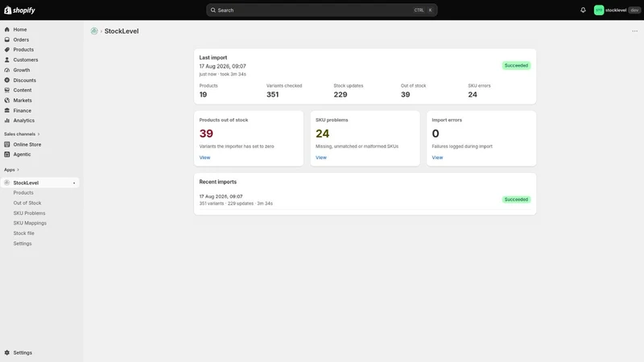This screenshot has height=362, width=644.
Task: Click the search magnifier icon
Action: [x=213, y=10]
